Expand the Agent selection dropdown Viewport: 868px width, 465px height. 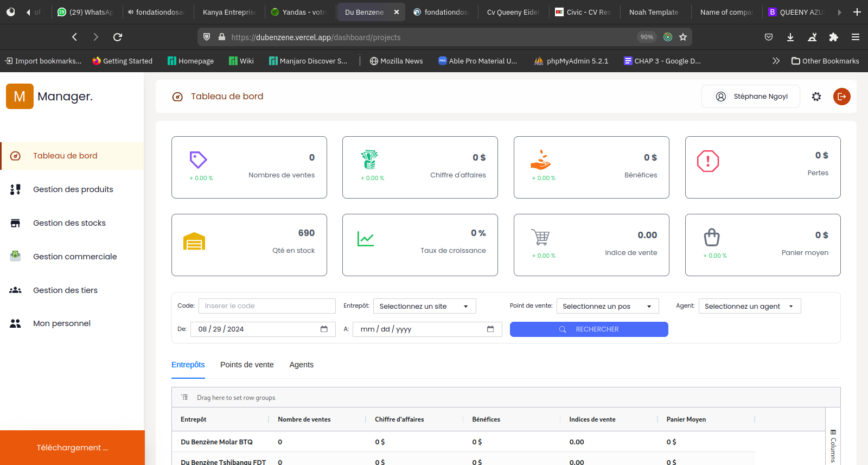tap(749, 307)
